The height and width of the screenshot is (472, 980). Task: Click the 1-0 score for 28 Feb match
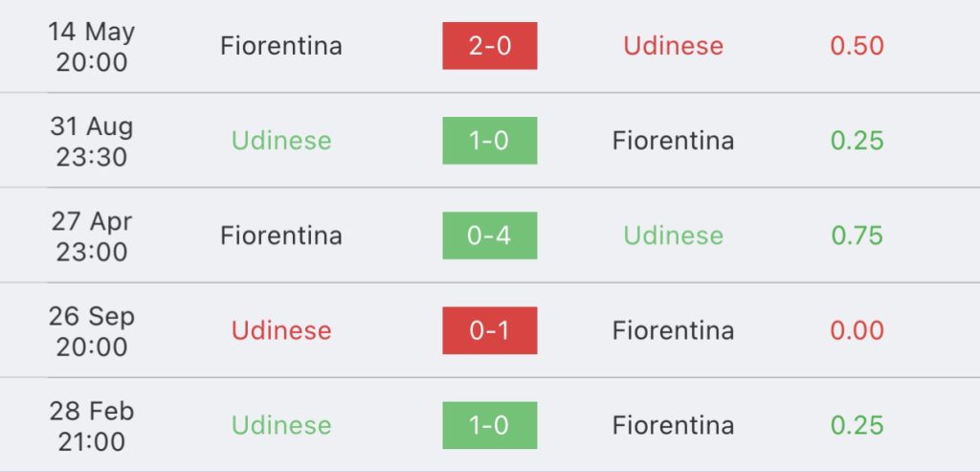(489, 425)
